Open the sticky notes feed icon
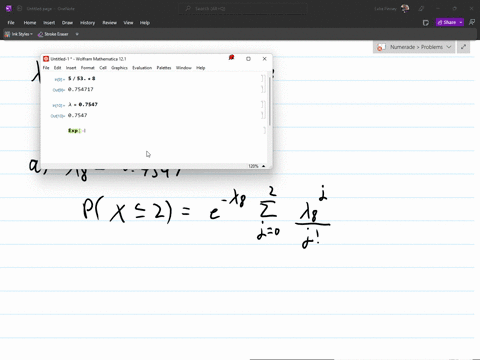Image resolution: width=480 pixels, height=360 pixels. (426, 23)
